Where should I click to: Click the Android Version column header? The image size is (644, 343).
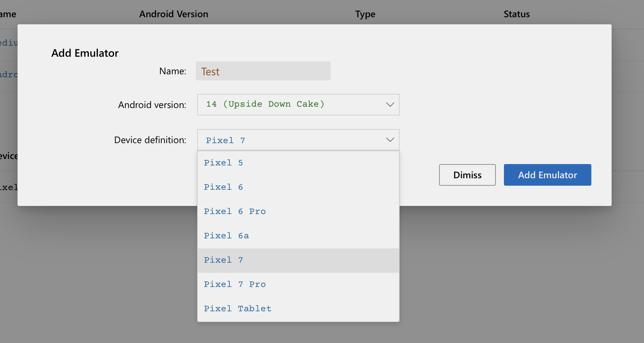click(x=173, y=14)
